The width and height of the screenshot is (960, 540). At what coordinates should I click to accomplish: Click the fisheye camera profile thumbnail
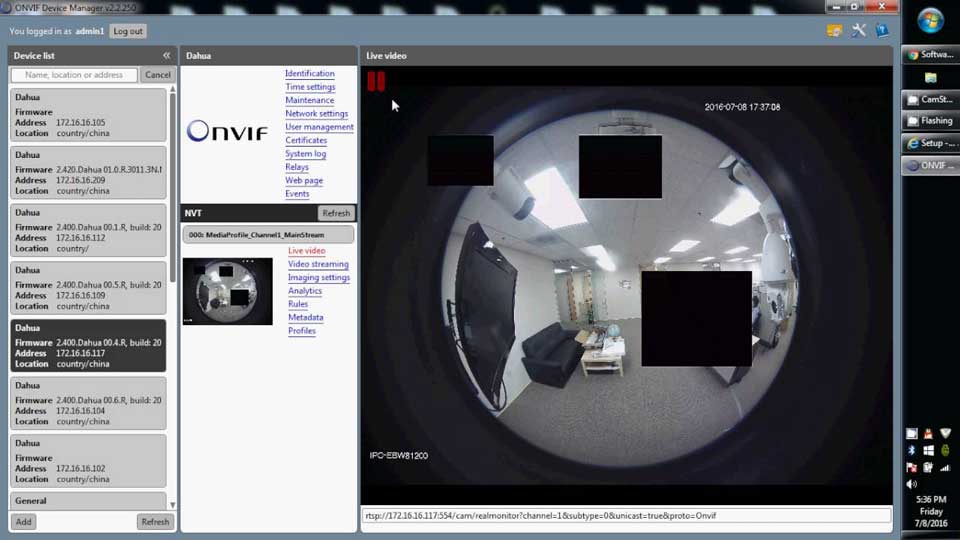point(227,291)
